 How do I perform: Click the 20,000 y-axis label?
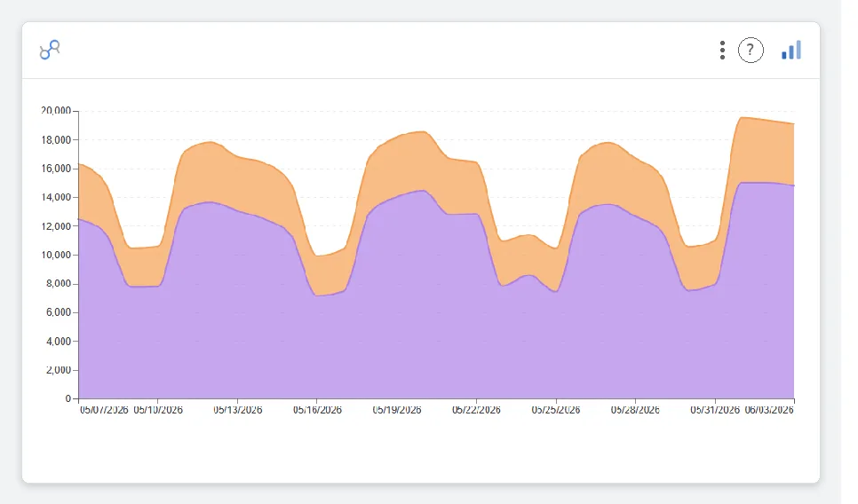coord(56,111)
